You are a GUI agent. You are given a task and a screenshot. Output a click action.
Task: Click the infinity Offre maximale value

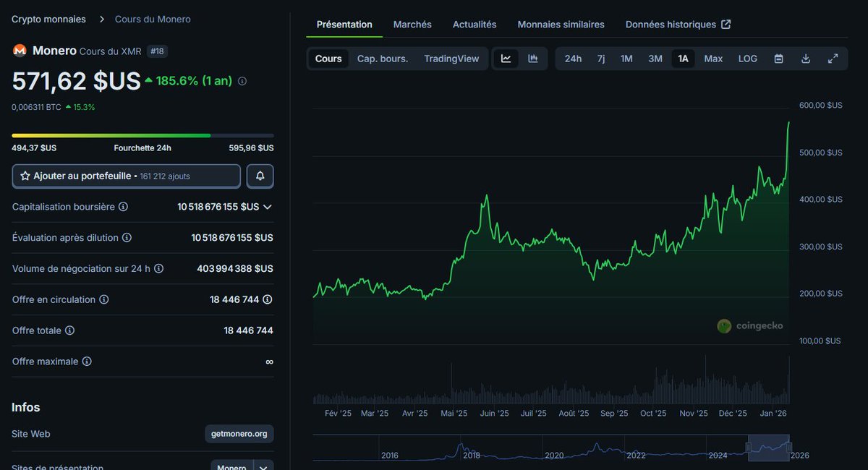[269, 362]
